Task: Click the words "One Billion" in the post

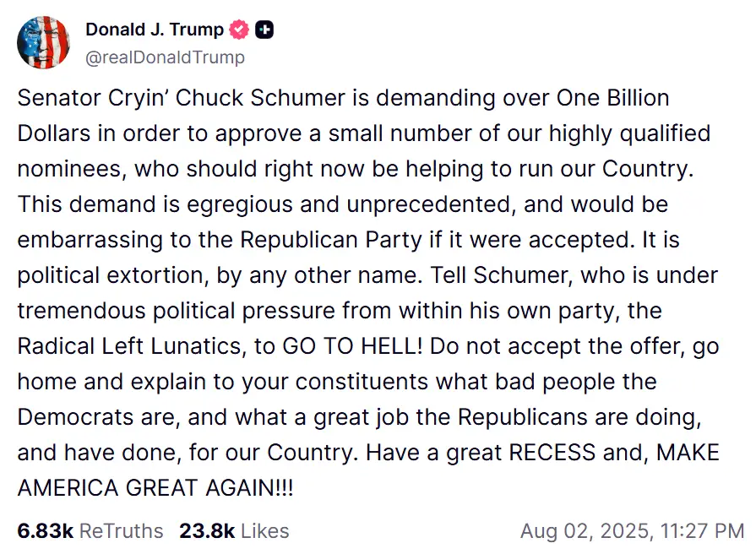Action: pos(612,98)
